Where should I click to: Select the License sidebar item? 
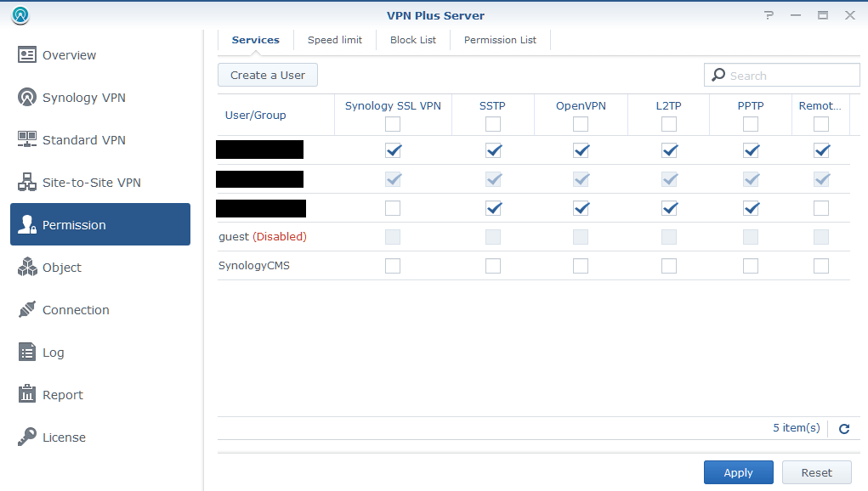[63, 437]
